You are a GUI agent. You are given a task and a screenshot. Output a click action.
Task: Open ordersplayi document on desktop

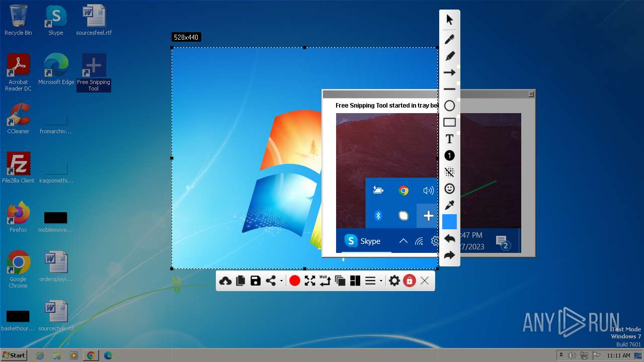point(56,266)
